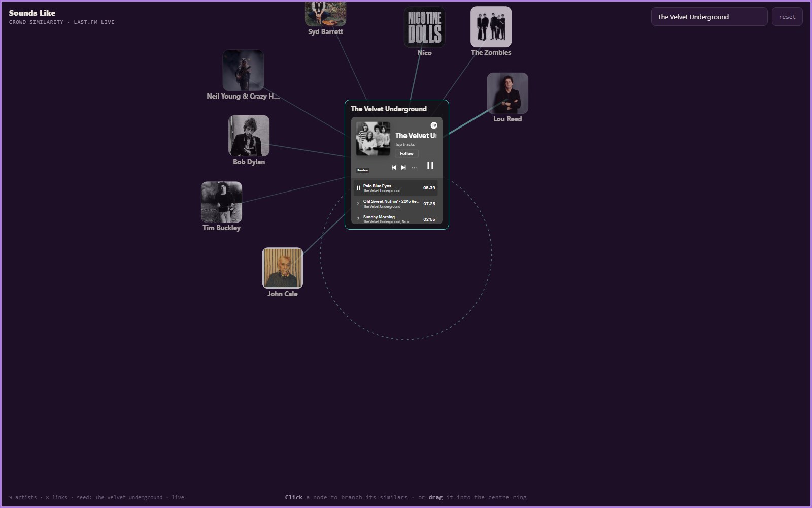Screen dimensions: 812x508
Task: Click the John Cale name label
Action: (283, 294)
